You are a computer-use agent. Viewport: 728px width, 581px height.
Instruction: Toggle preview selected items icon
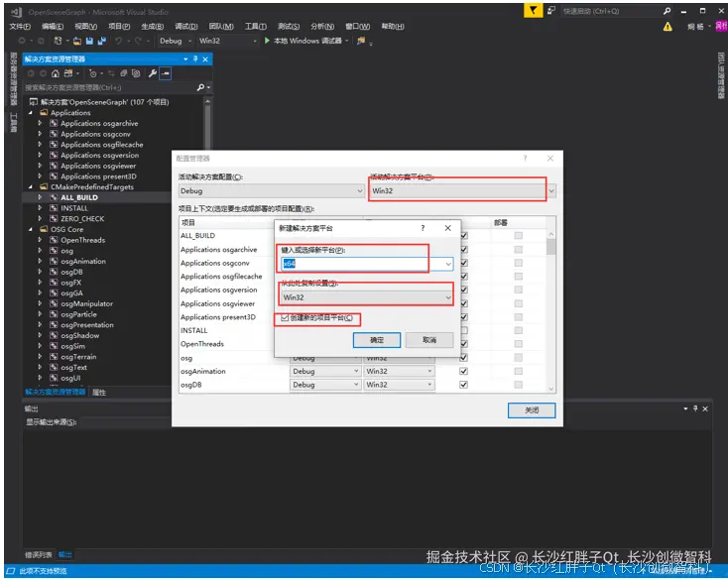click(166, 73)
